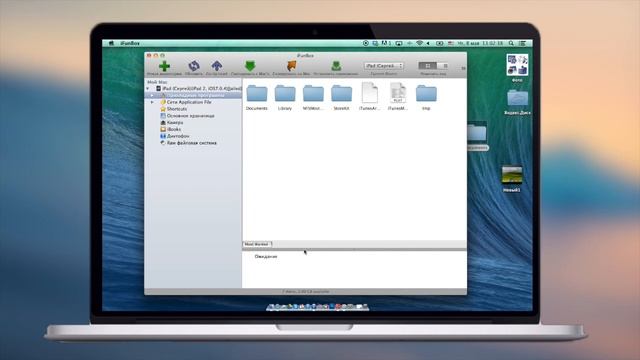The image size is (640, 360).
Task: Open Notification Center menu bar icon
Action: pos(522,43)
